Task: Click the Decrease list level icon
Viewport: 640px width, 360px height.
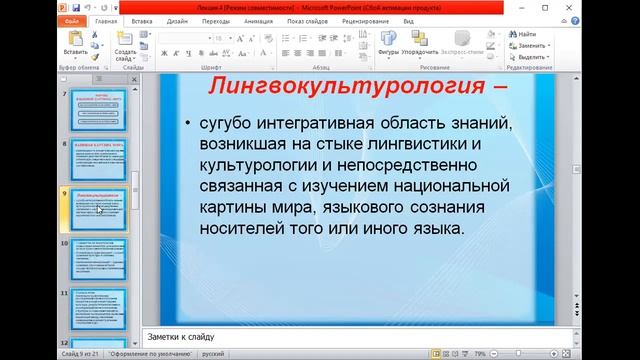Action: click(322, 38)
